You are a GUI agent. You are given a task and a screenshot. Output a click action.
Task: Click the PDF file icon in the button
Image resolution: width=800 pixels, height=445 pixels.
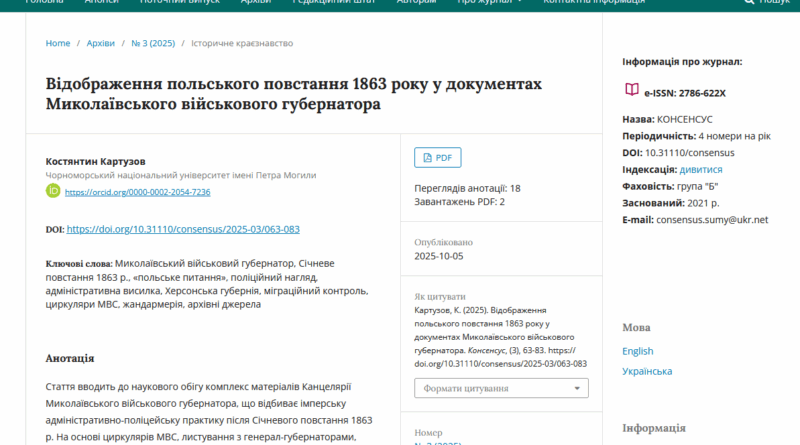pyautogui.click(x=428, y=158)
